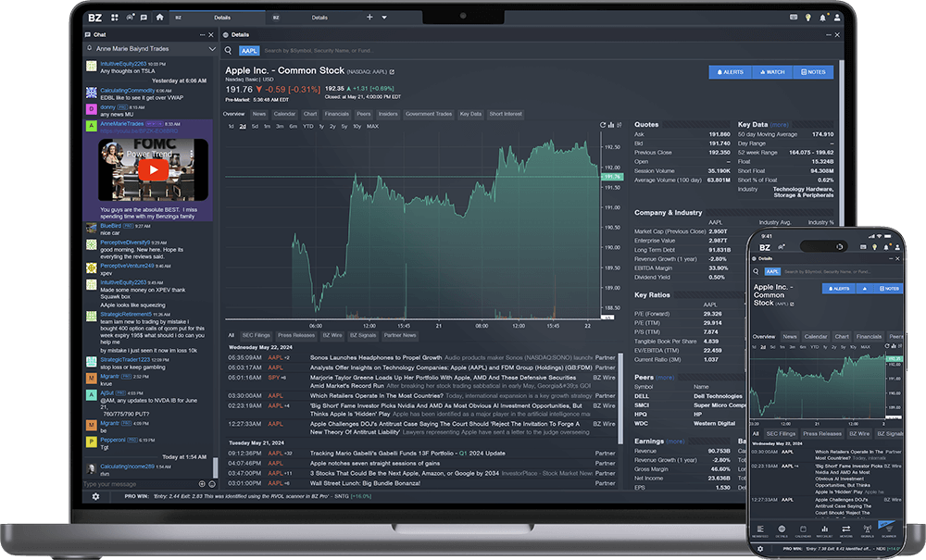926x560 pixels.
Task: Play the FOMC Power Trend video
Action: coord(154,170)
